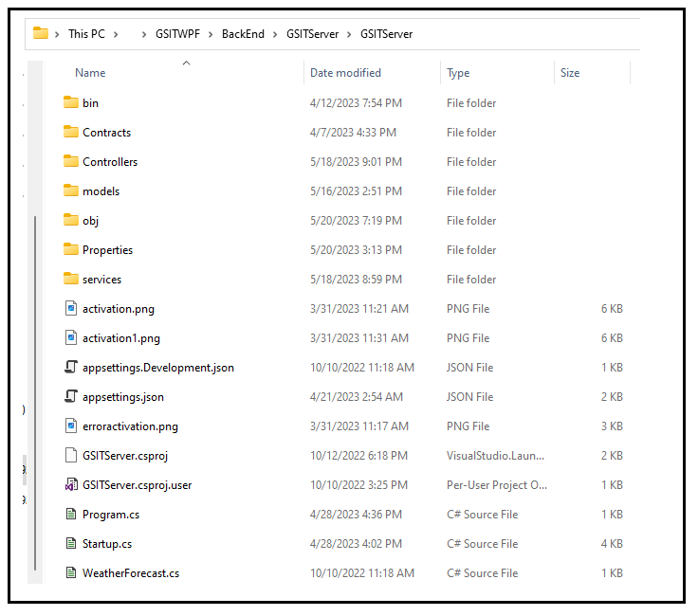Select the models folder name
This screenshot has width=698, height=616.
pyautogui.click(x=101, y=190)
